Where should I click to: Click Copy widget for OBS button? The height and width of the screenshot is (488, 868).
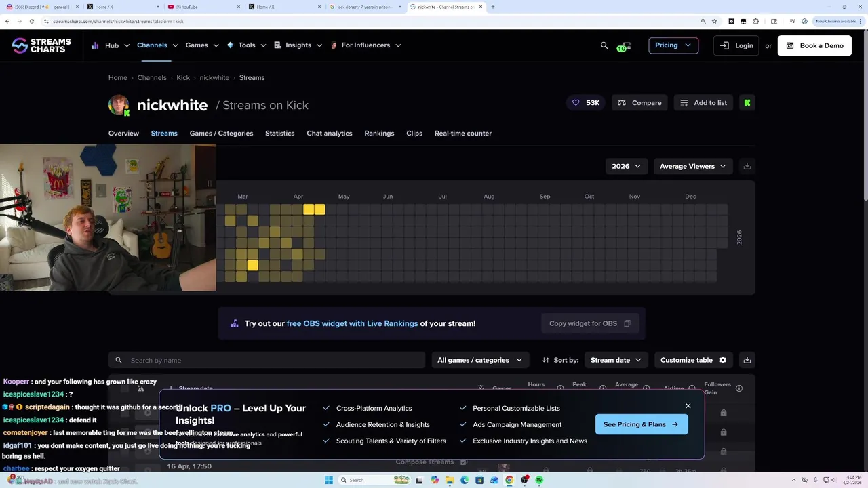590,323
